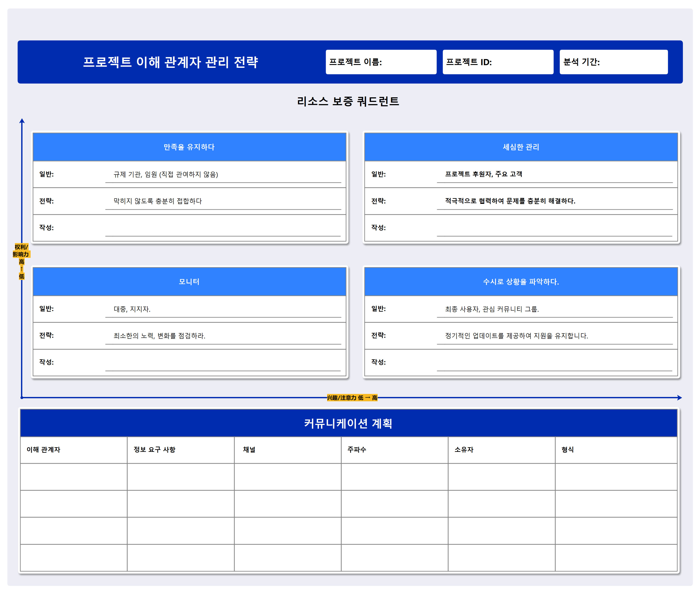Select the 세심한 관리 quadrant header
Viewport: 700px width, 594px height.
(x=520, y=147)
